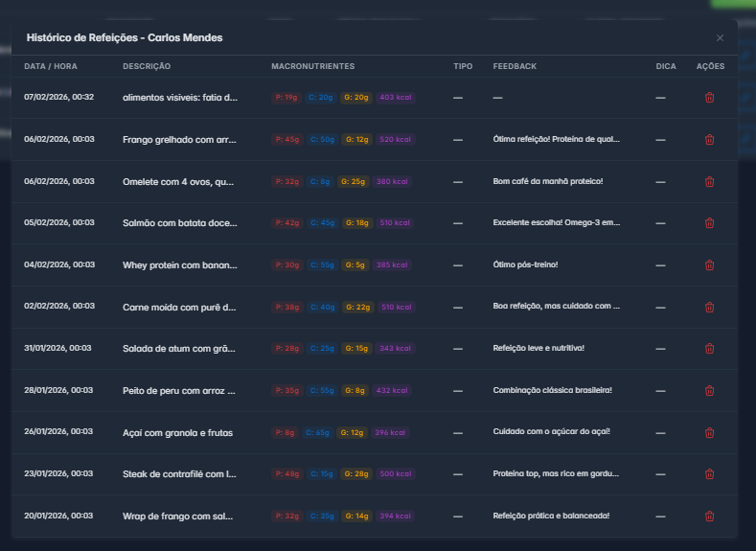
Task: Delete the Salada de atum entry
Action: (709, 349)
